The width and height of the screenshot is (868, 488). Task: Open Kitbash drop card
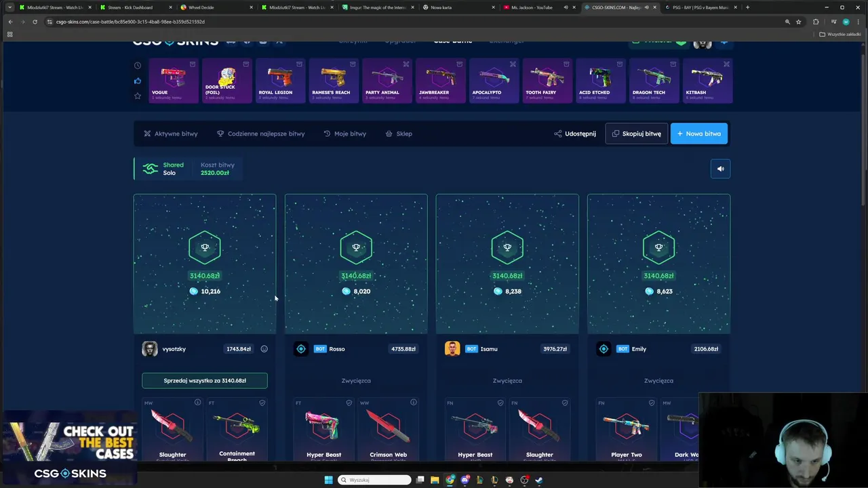click(x=708, y=81)
